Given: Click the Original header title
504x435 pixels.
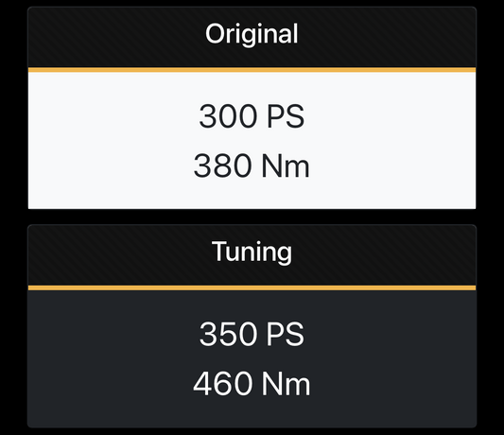Looking at the screenshot, I should coord(252,34).
